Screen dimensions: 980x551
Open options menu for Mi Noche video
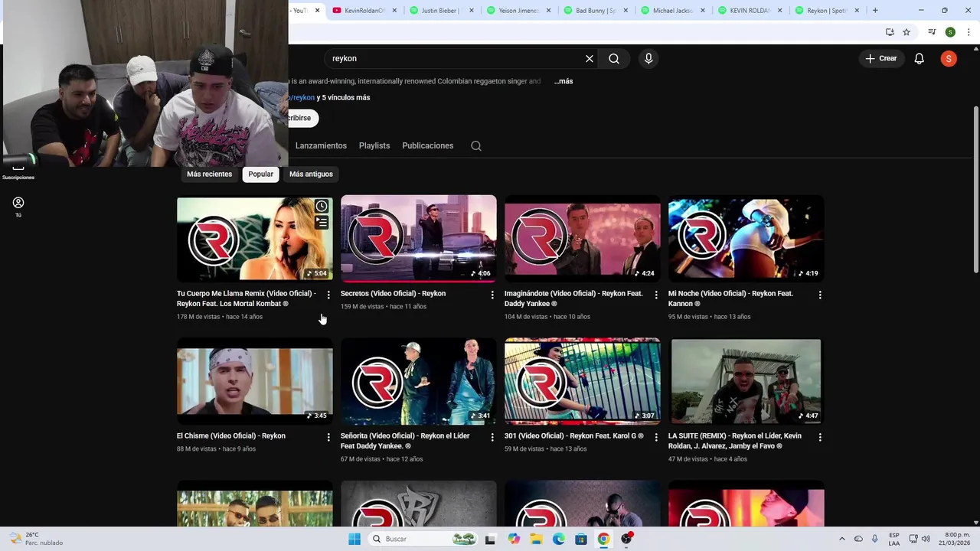click(x=820, y=295)
